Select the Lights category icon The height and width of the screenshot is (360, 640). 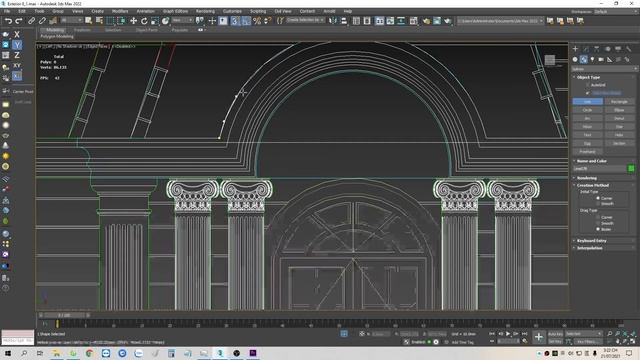592,60
